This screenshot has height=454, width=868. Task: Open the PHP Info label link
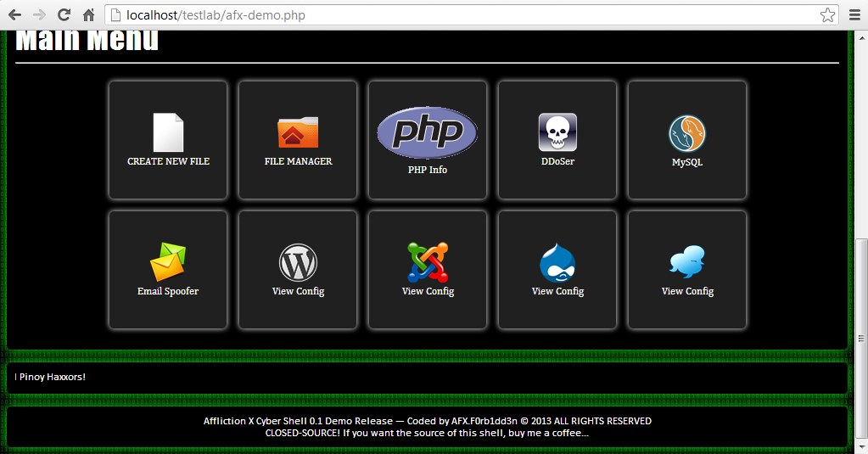(x=428, y=170)
